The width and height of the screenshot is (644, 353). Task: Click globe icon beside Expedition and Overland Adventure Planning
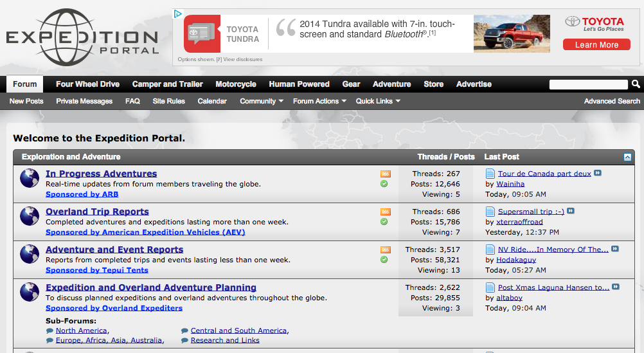30,292
